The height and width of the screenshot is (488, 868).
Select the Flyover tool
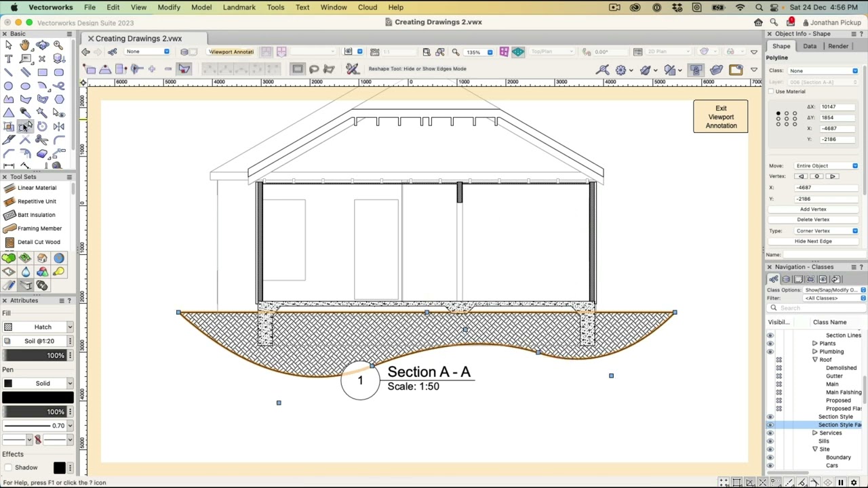(x=42, y=45)
